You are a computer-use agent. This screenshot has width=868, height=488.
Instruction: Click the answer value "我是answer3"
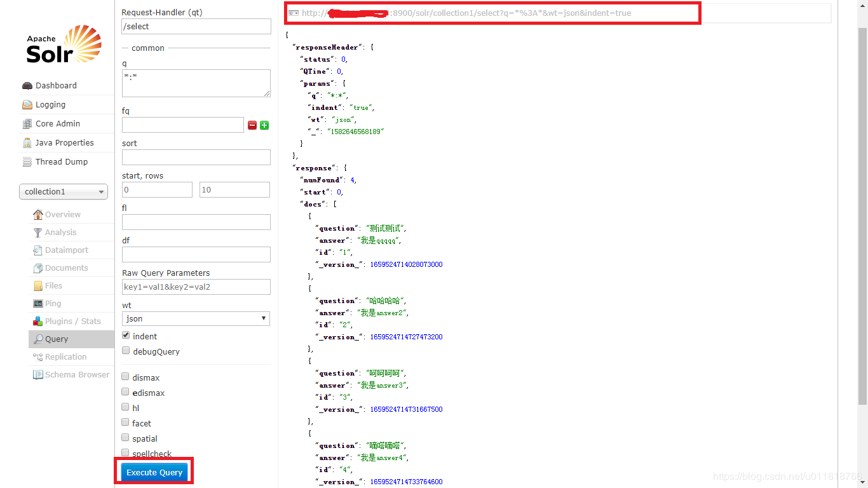[x=382, y=385]
